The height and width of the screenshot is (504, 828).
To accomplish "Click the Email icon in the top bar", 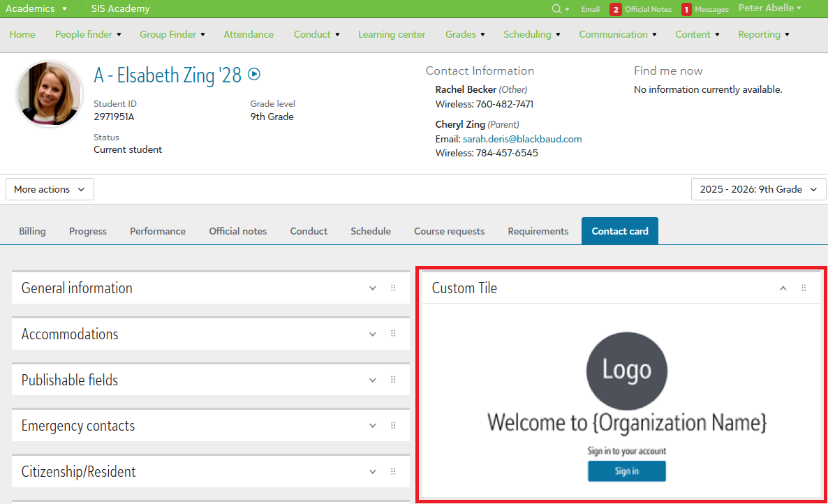I will coord(590,9).
